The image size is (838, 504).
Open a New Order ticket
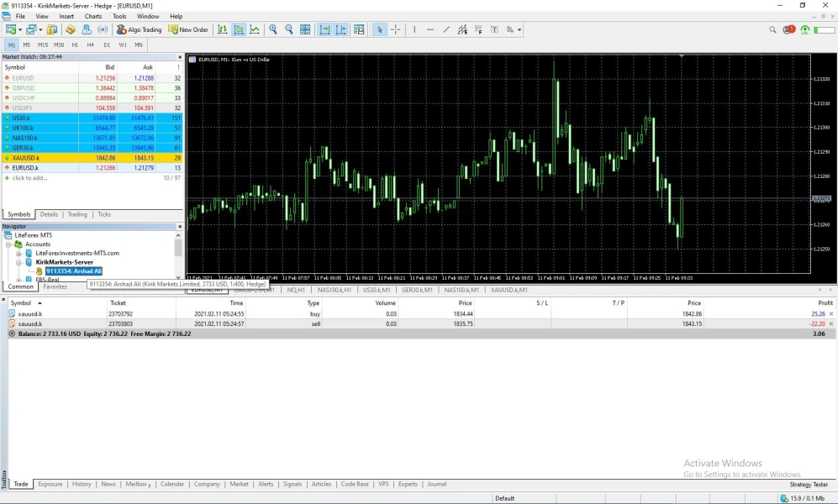pyautogui.click(x=188, y=29)
